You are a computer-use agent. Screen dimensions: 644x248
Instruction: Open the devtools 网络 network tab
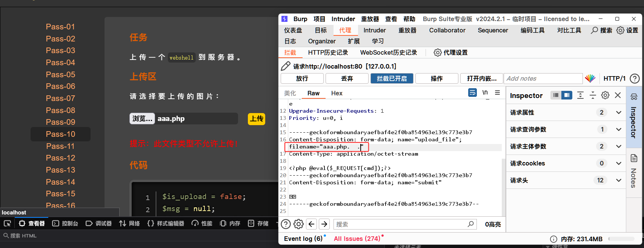[129, 224]
